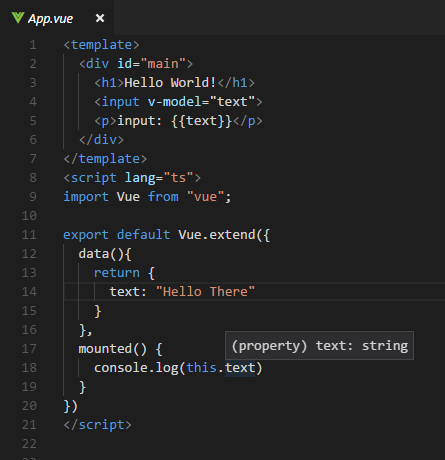Image resolution: width=445 pixels, height=460 pixels.
Task: Click the "vue" module string
Action: [205, 197]
